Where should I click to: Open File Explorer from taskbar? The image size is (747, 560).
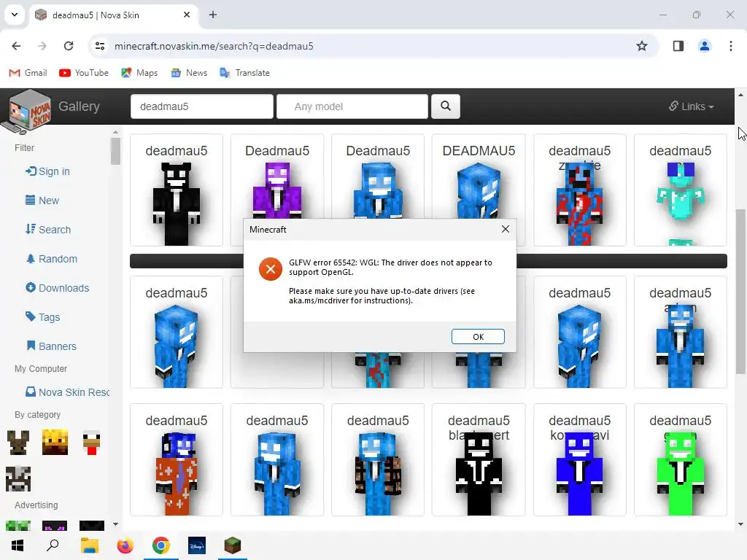click(89, 545)
